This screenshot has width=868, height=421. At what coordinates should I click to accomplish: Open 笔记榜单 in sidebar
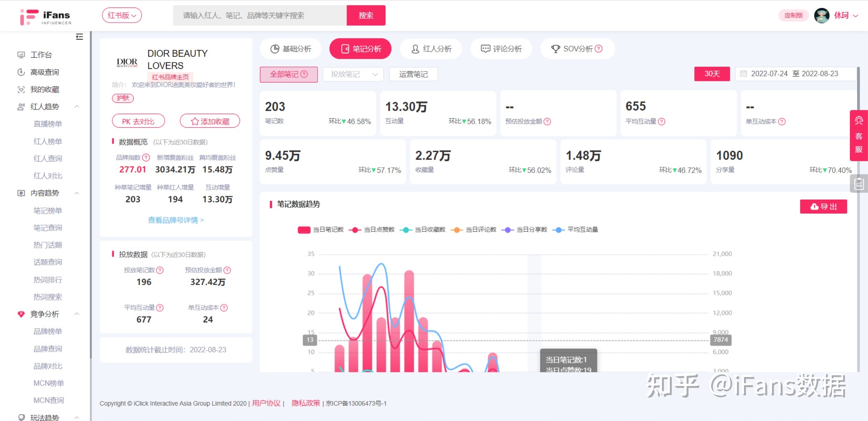[x=48, y=210]
